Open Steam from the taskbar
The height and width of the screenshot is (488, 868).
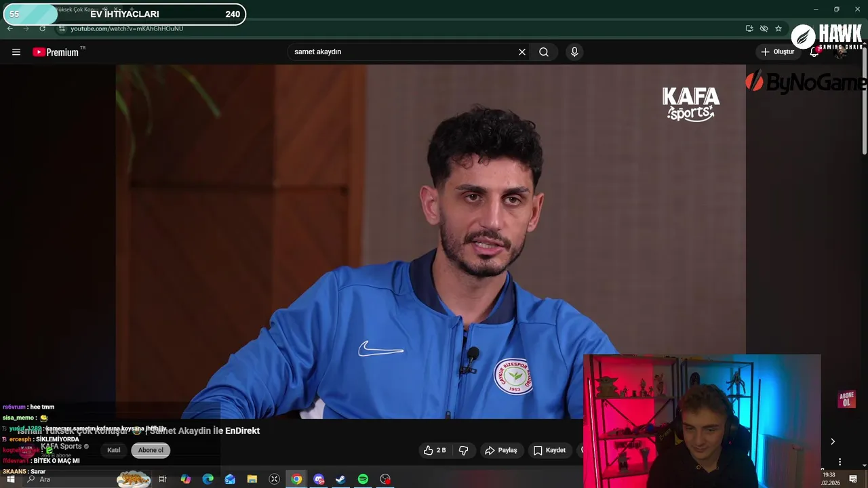pos(340,479)
